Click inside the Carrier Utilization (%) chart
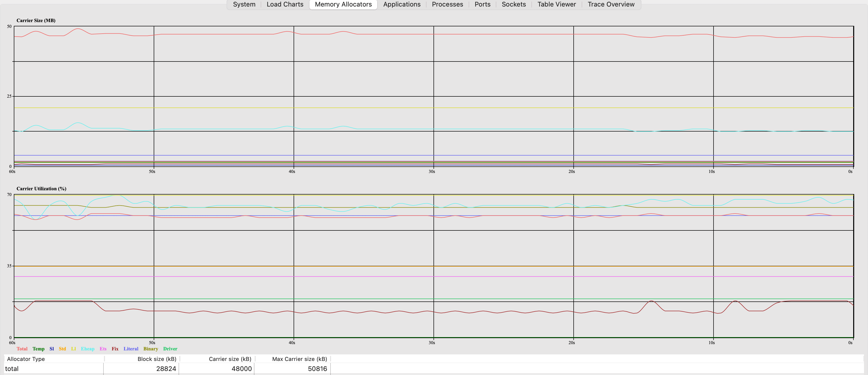868x375 pixels. [431, 266]
